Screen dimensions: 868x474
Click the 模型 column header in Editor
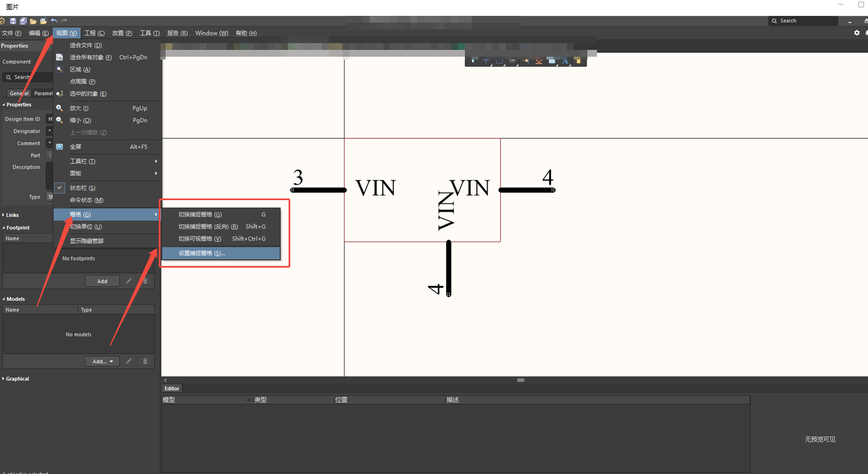[206, 400]
